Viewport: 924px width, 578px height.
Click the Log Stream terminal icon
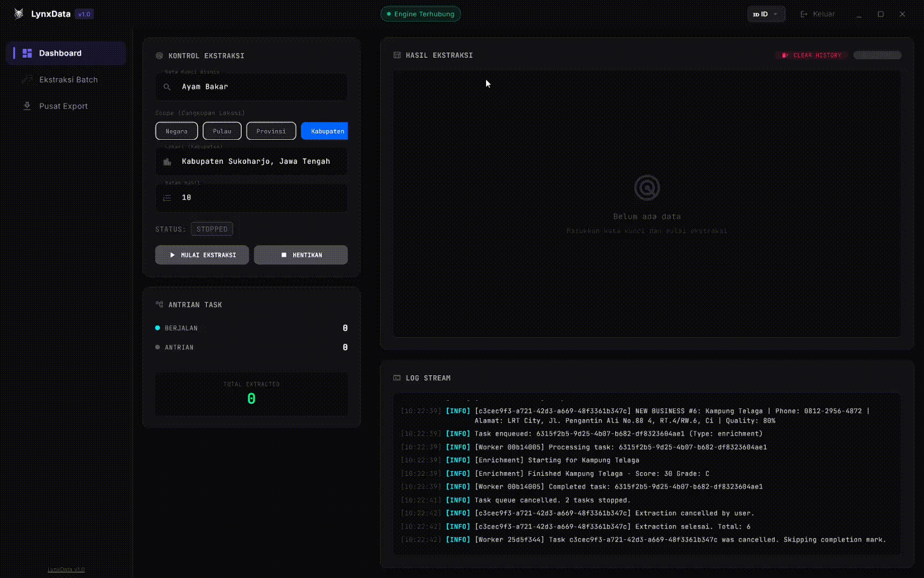[397, 378]
